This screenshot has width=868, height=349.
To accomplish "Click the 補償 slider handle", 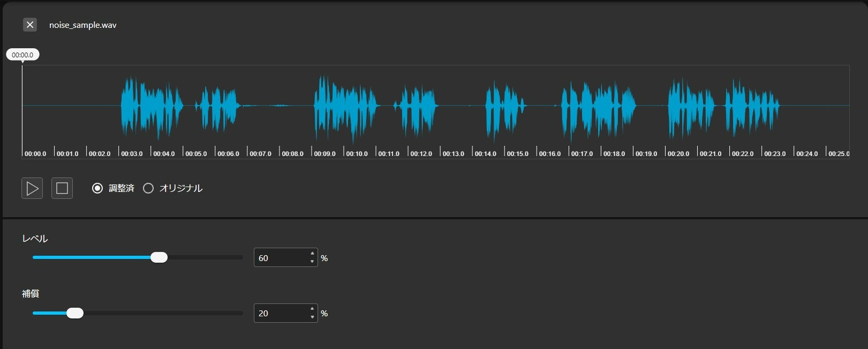I will [75, 313].
